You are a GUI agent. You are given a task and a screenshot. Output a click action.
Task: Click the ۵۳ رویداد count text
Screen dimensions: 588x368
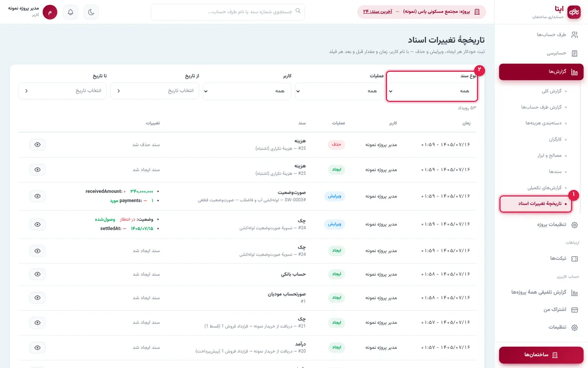click(x=467, y=108)
